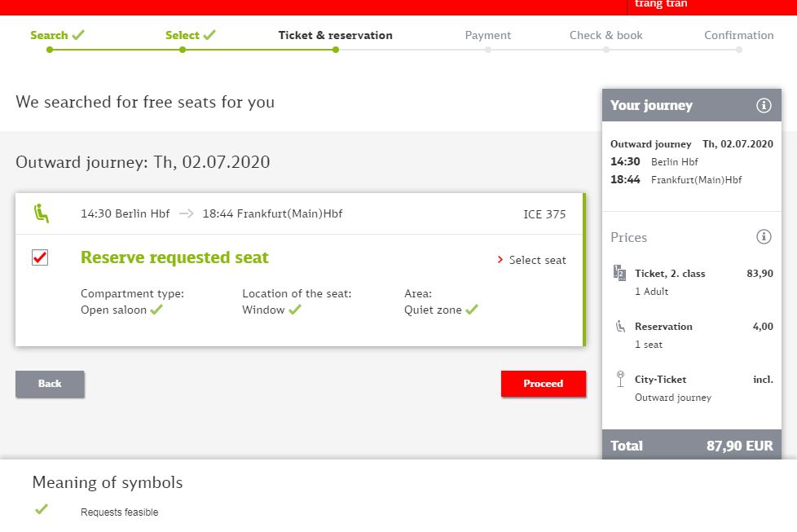This screenshot has width=797, height=532.
Task: Click the Check & book step label
Action: (x=605, y=35)
